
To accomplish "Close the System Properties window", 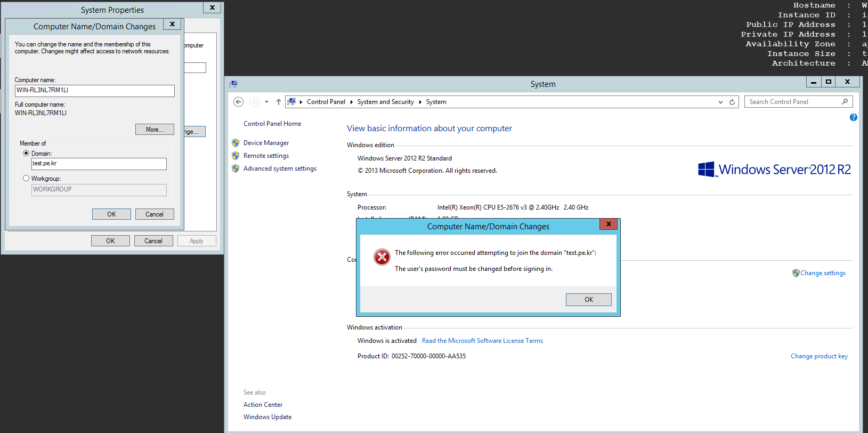I will click(x=212, y=7).
